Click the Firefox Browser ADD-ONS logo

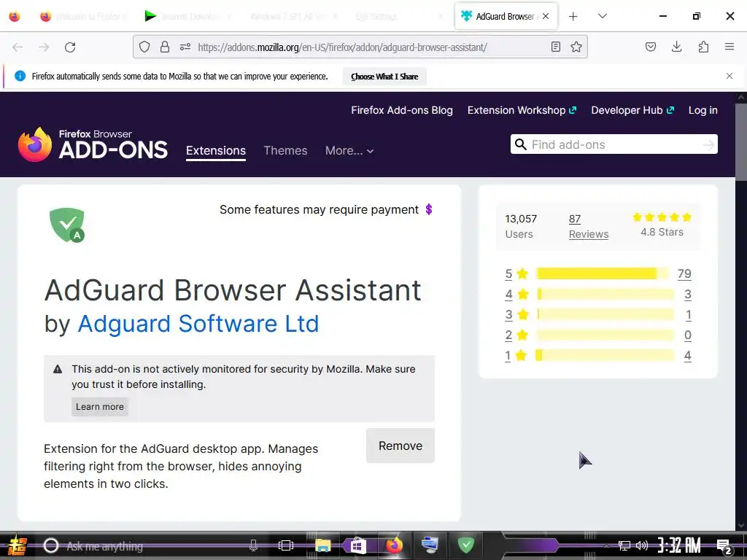coord(93,144)
